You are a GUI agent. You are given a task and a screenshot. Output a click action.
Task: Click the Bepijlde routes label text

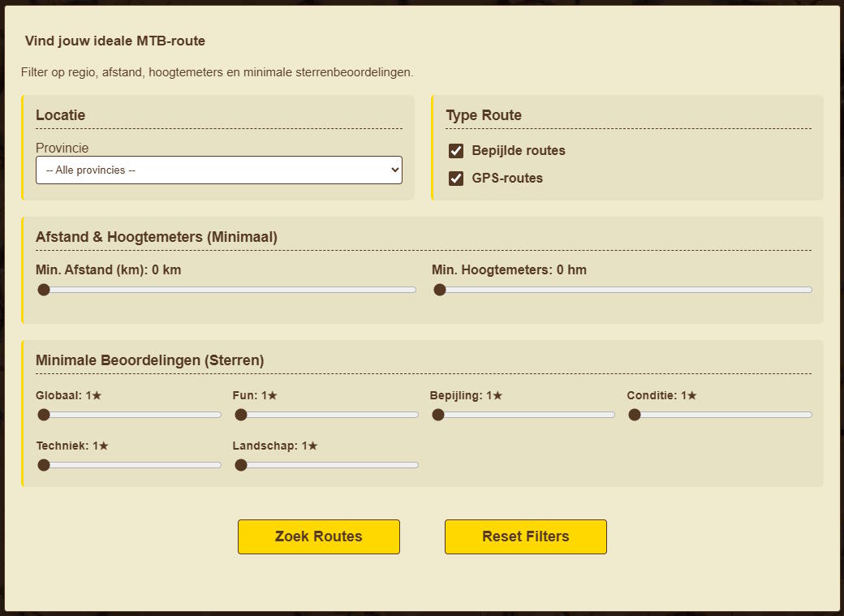pyautogui.click(x=519, y=151)
